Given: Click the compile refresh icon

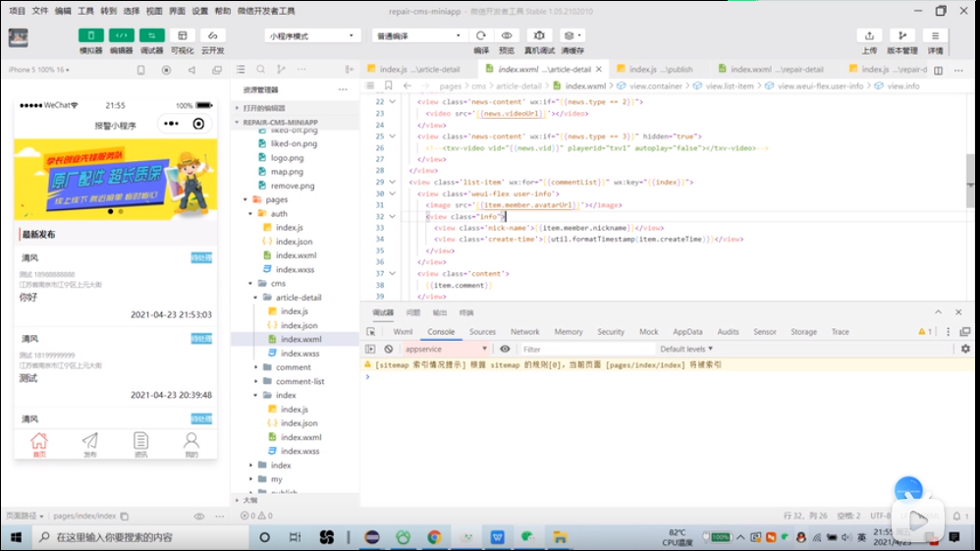Looking at the screenshot, I should (x=480, y=35).
